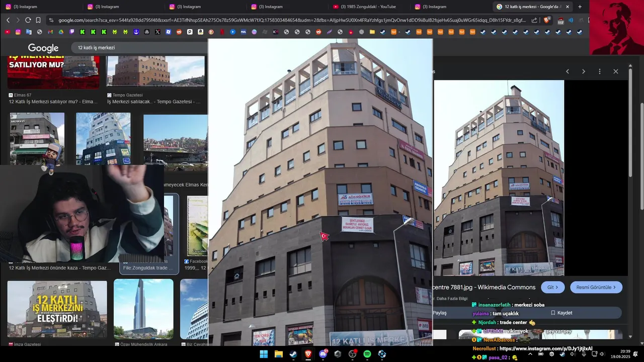Screen dimensions: 644x362
Task: Open the MAL bookmark icon
Action: [244, 32]
